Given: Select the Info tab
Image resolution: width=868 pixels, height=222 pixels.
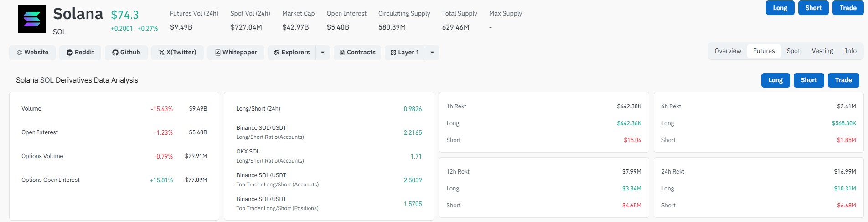Looking at the screenshot, I should (851, 51).
